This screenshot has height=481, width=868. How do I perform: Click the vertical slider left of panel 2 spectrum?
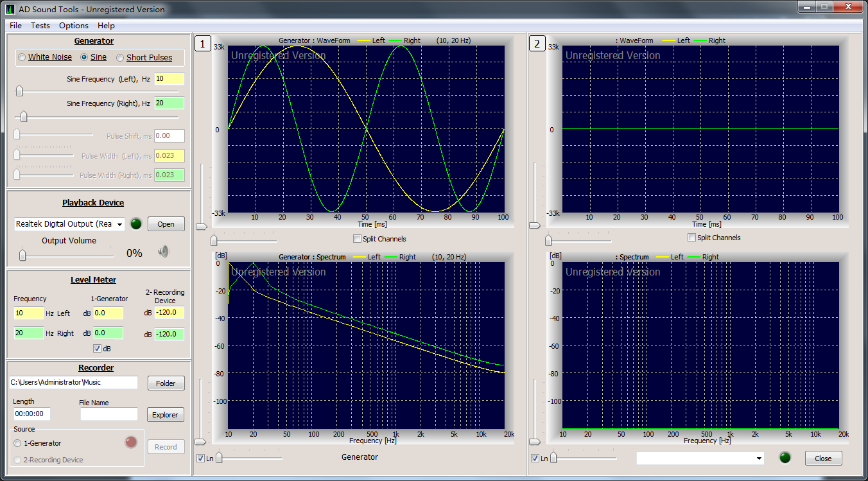pos(535,412)
